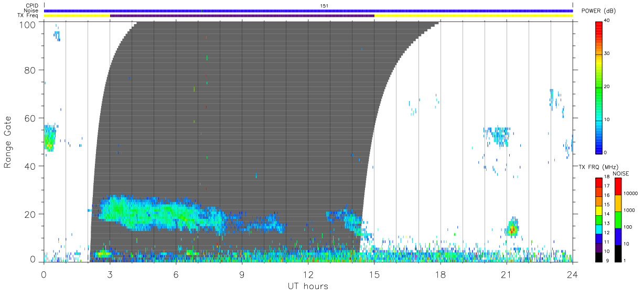
Task: Click the UT hours axis title
Action: [308, 286]
